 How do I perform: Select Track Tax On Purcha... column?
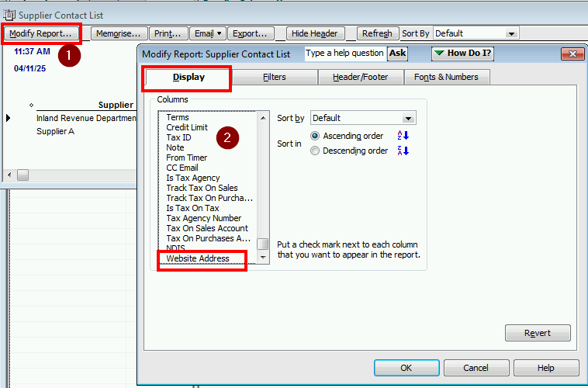[x=209, y=198]
